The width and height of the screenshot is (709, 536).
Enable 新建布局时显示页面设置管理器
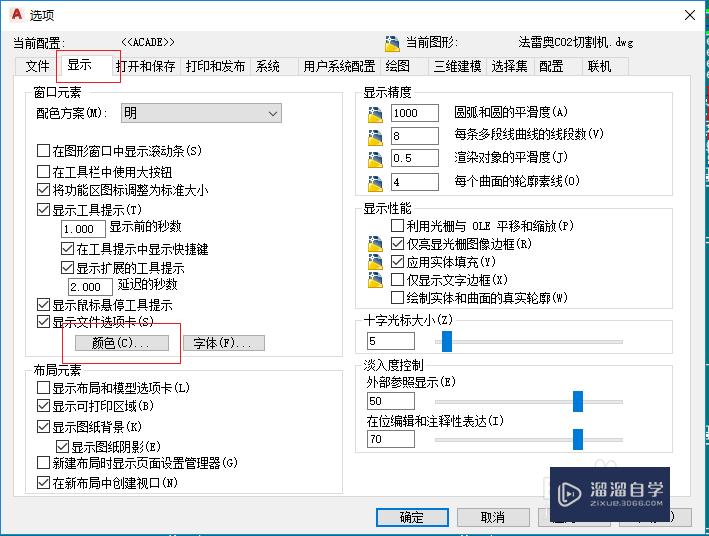(43, 463)
